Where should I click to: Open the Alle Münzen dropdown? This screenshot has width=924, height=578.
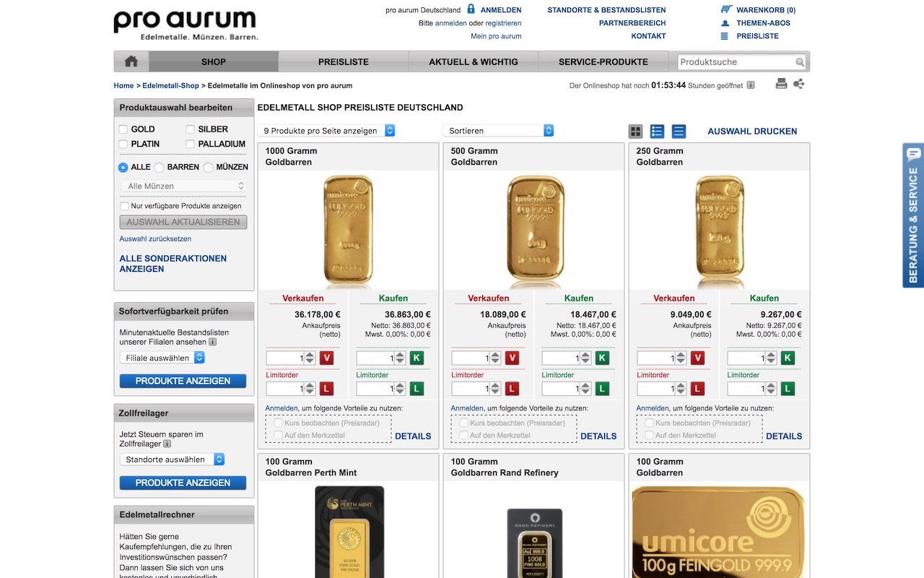[183, 186]
